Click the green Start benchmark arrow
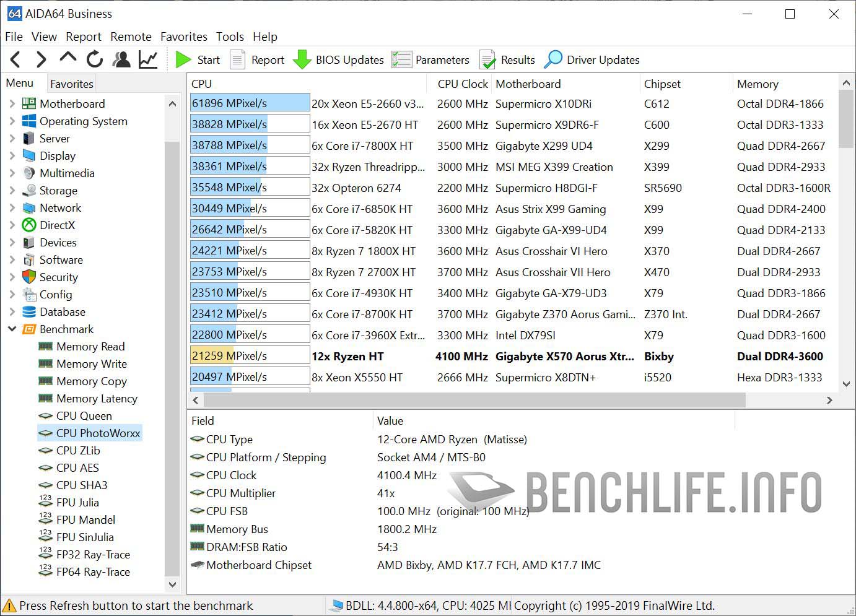The height and width of the screenshot is (616, 856). [183, 59]
